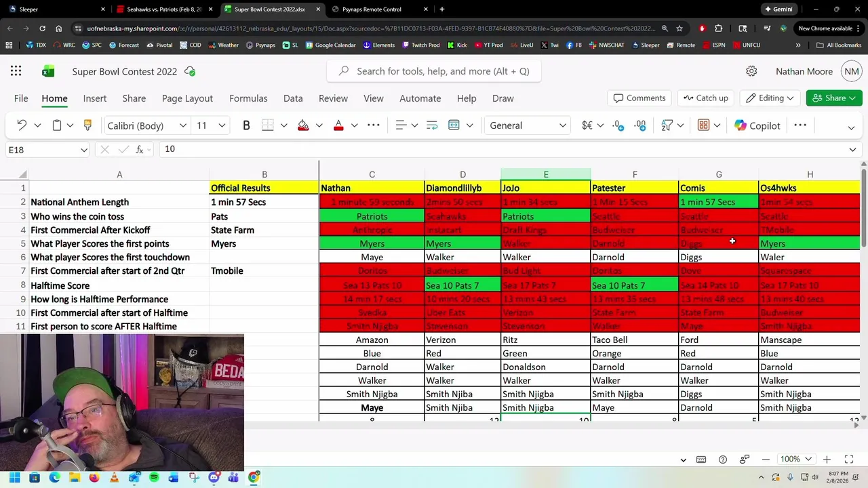Click Catch up button
Screen dimensions: 868x488
coord(705,98)
